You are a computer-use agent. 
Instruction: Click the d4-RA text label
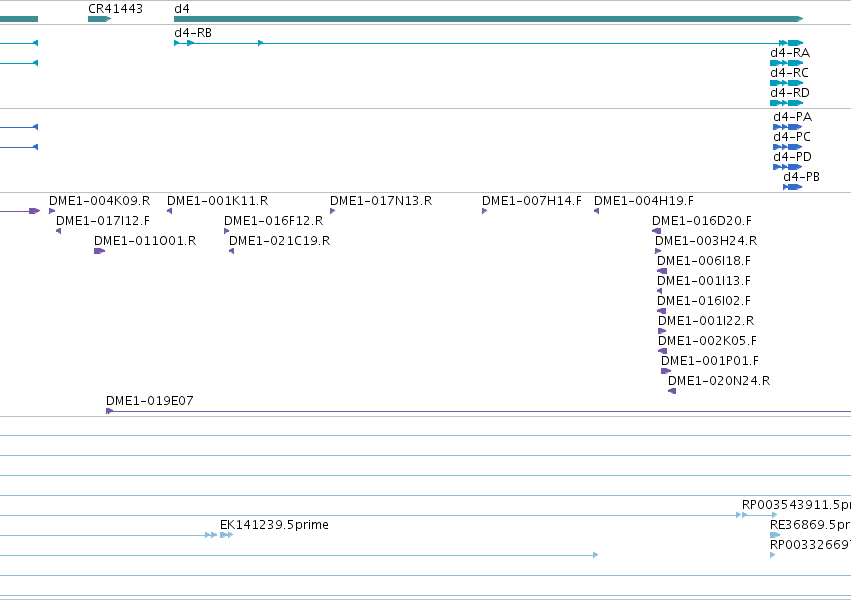pyautogui.click(x=790, y=53)
